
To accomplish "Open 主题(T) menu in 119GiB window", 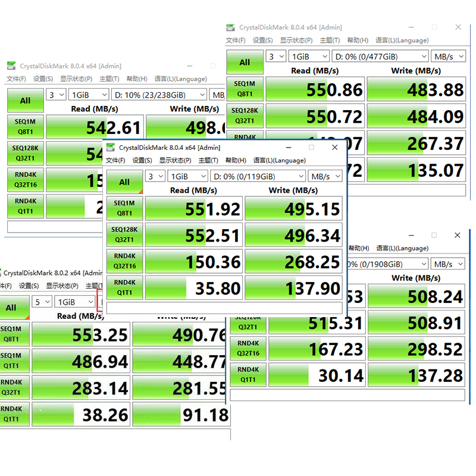I will pos(208,160).
